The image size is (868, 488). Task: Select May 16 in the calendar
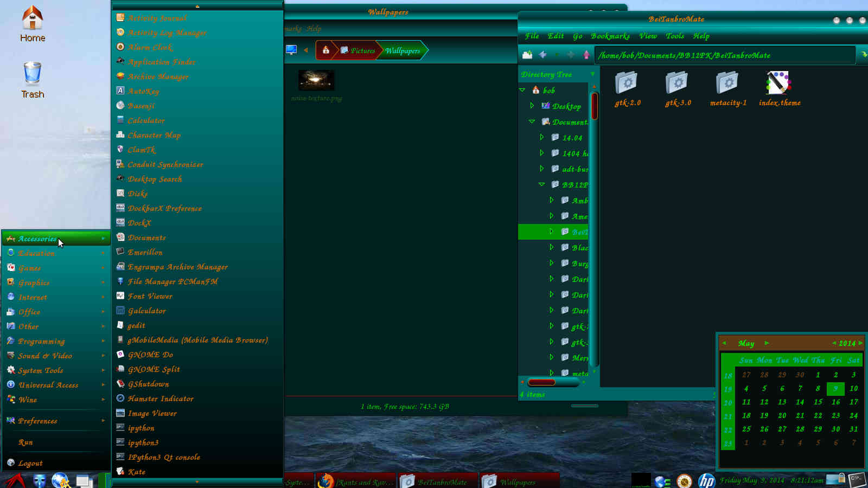point(836,402)
